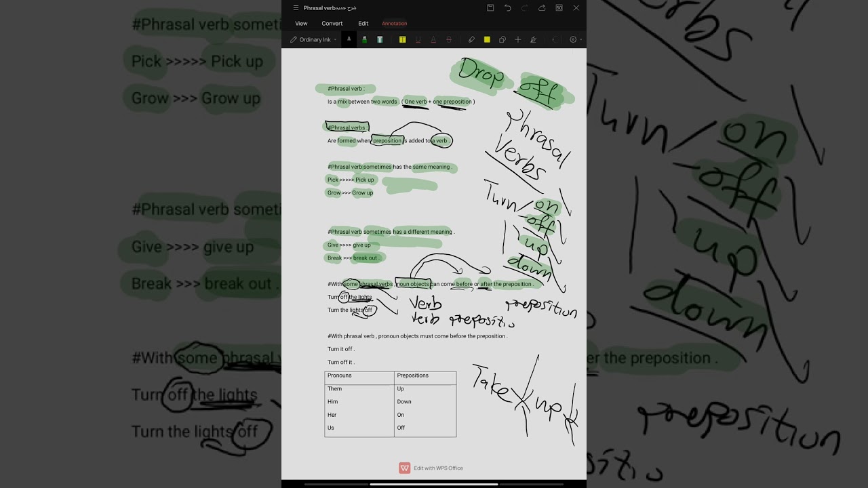Pick the yellow color swatch
Screen dimensions: 868x488
pyautogui.click(x=487, y=39)
